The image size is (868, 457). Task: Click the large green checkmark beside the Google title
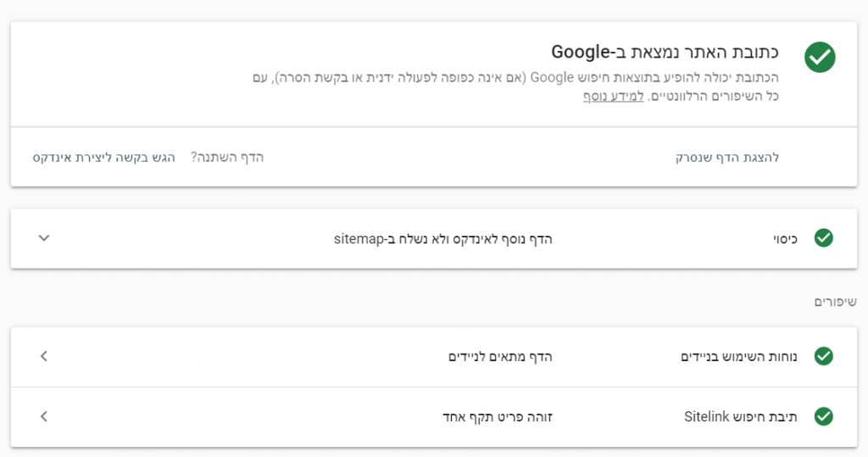coord(820,58)
